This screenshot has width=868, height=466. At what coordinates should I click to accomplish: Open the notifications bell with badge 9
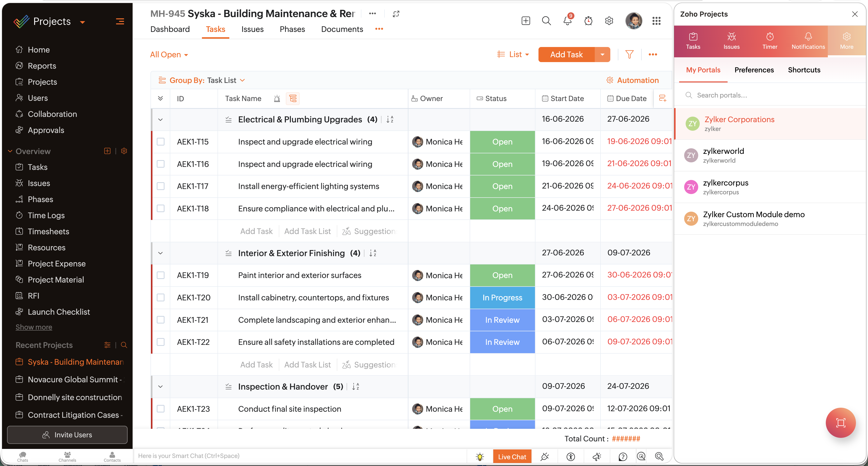[568, 20]
